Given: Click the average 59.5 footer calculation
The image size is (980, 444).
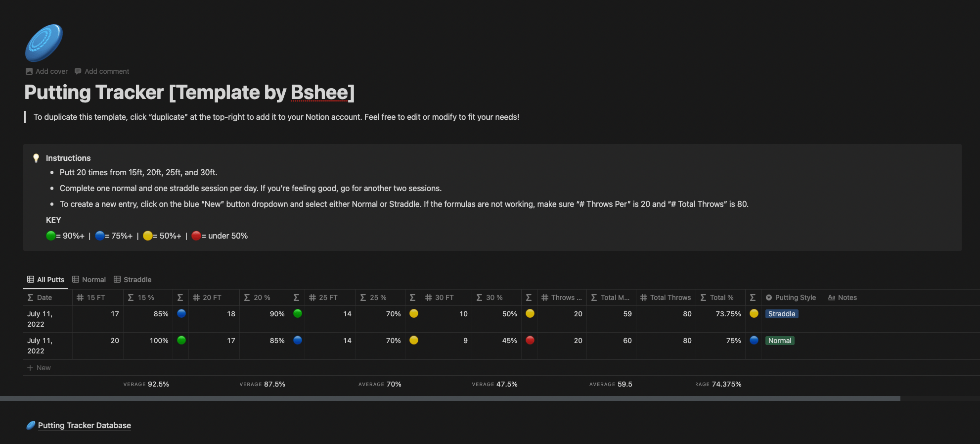Looking at the screenshot, I should click(611, 384).
